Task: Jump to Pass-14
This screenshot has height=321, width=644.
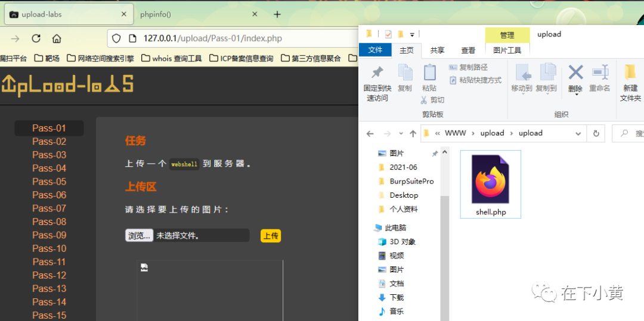Action: 49,302
